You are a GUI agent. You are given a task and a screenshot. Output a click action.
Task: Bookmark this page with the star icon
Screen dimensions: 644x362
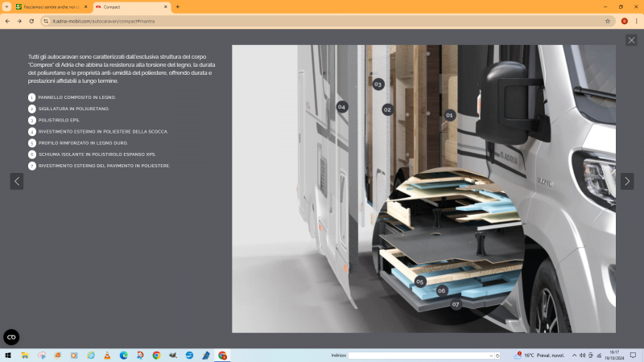pyautogui.click(x=609, y=21)
